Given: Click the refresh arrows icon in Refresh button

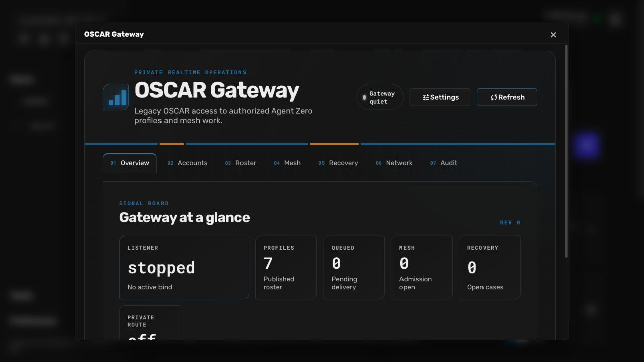Looking at the screenshot, I should (494, 97).
